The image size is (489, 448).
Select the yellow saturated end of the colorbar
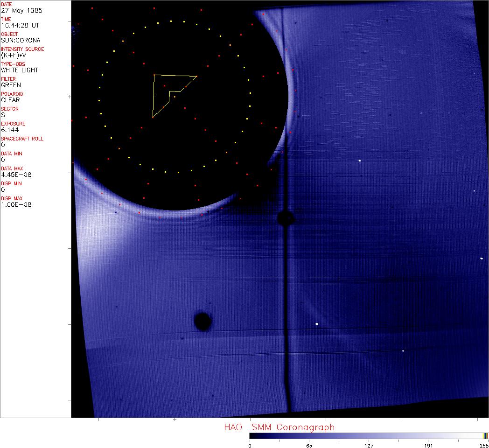(485, 435)
